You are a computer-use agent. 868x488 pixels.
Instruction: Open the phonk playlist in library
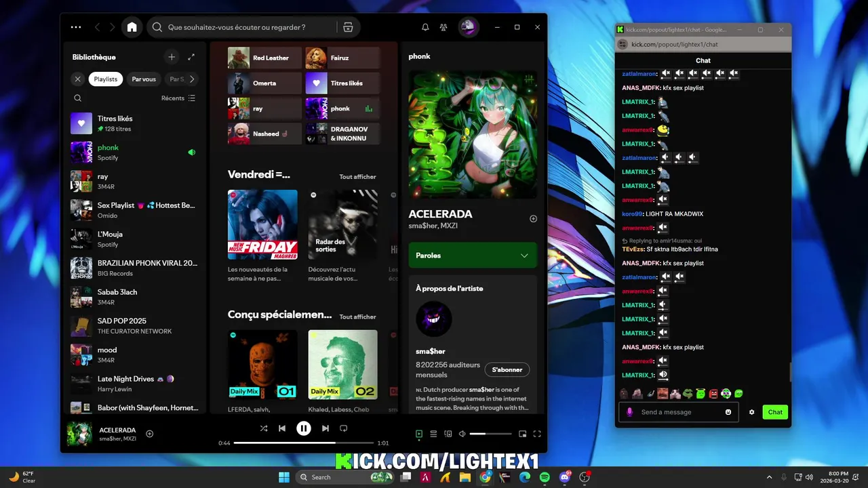(x=136, y=152)
